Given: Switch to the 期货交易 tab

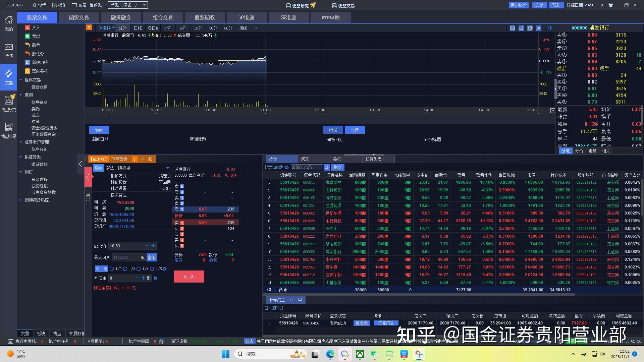Looking at the screenshot, I should click(79, 17).
